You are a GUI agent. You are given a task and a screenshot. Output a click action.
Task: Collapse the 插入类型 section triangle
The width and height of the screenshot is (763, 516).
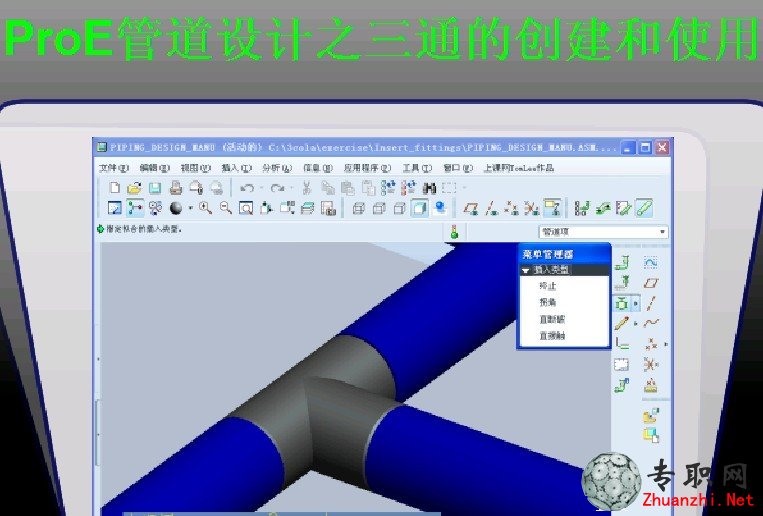click(526, 270)
